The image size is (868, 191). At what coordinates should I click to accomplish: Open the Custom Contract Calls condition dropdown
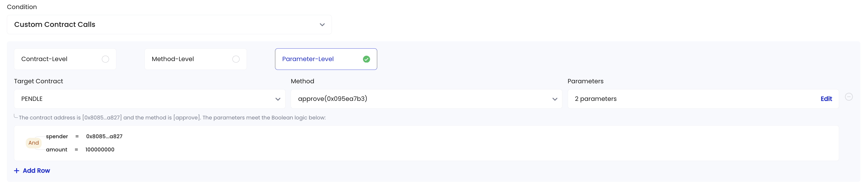pyautogui.click(x=169, y=25)
